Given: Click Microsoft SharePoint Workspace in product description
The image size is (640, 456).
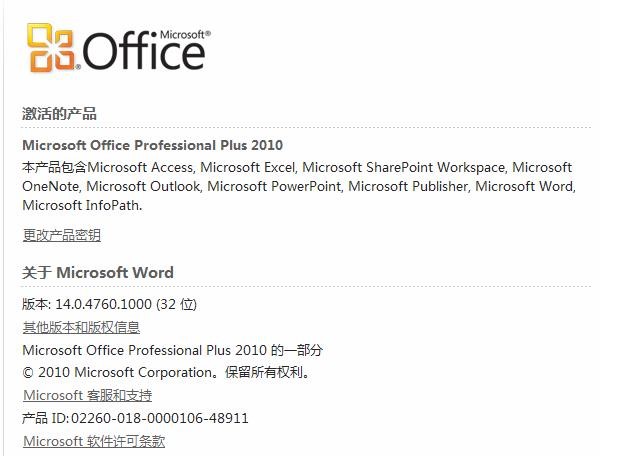Looking at the screenshot, I should point(404,167).
